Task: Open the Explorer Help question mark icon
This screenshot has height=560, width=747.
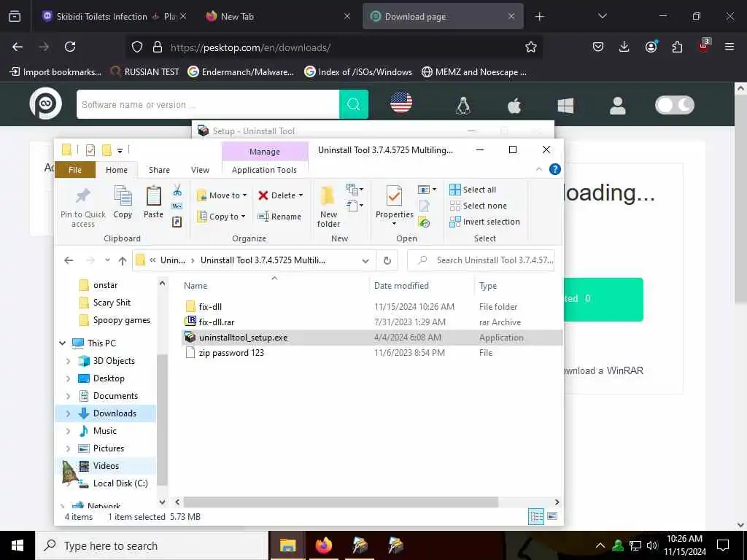Action: point(554,169)
